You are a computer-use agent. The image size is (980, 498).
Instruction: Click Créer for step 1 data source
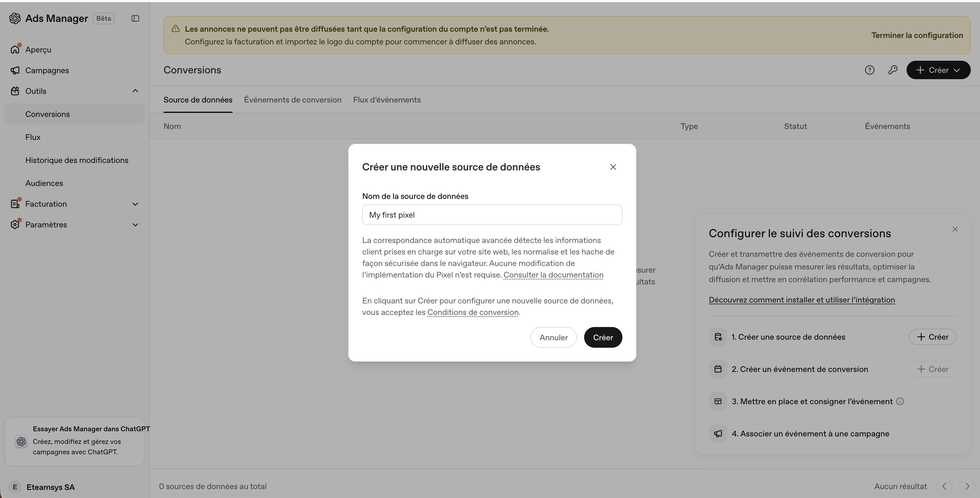tap(932, 337)
